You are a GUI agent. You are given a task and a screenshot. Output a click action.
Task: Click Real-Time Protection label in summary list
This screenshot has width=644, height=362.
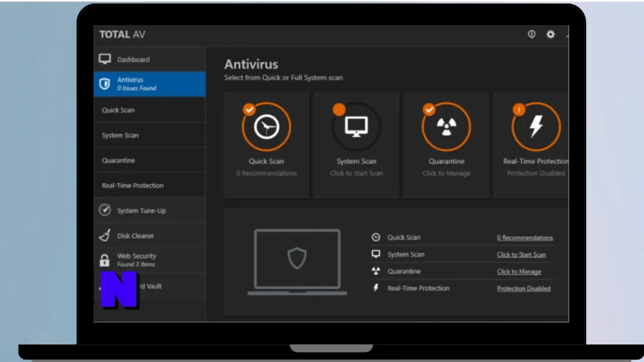(418, 288)
